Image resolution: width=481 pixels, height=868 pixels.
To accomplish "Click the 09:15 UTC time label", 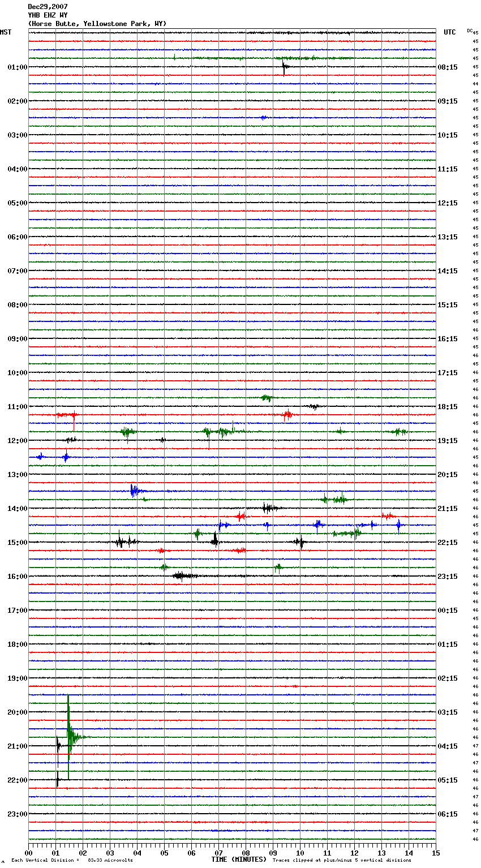I will (448, 101).
